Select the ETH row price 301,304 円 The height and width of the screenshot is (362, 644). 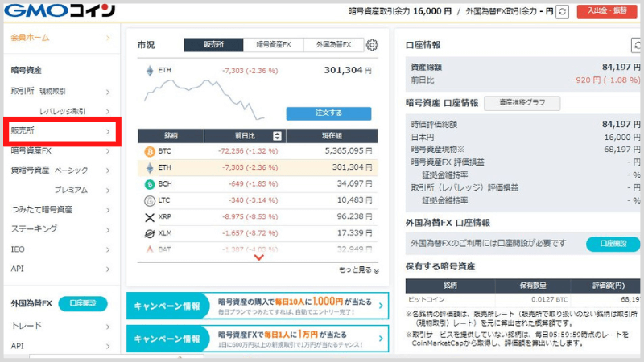pos(352,167)
